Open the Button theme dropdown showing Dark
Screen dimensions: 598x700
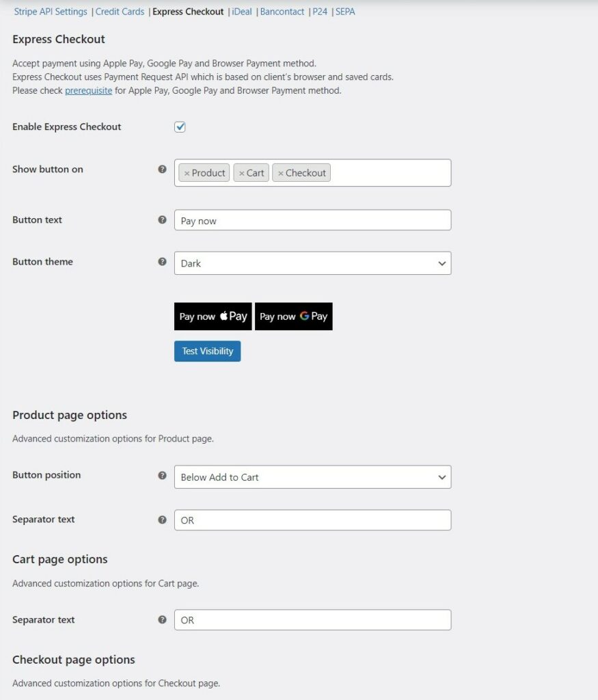[x=312, y=263]
